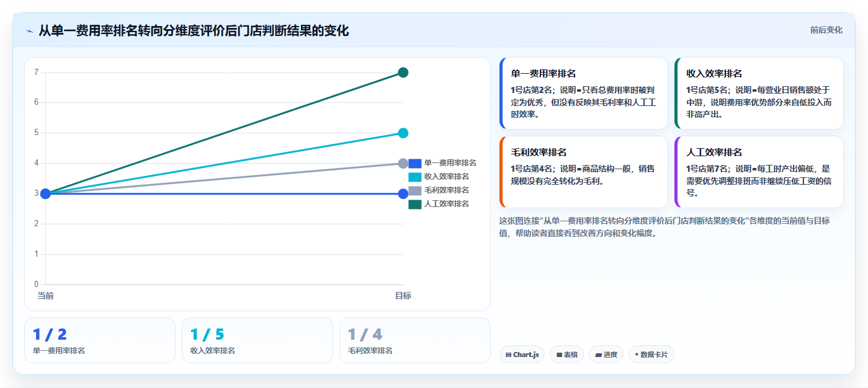
Task: Click the y-axis label 7
Action: pos(36,72)
